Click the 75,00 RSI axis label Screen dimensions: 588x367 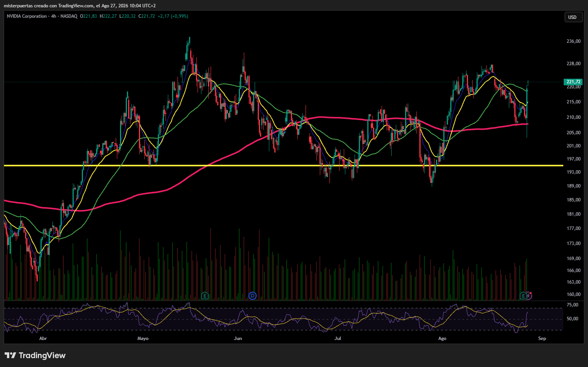tap(572, 305)
